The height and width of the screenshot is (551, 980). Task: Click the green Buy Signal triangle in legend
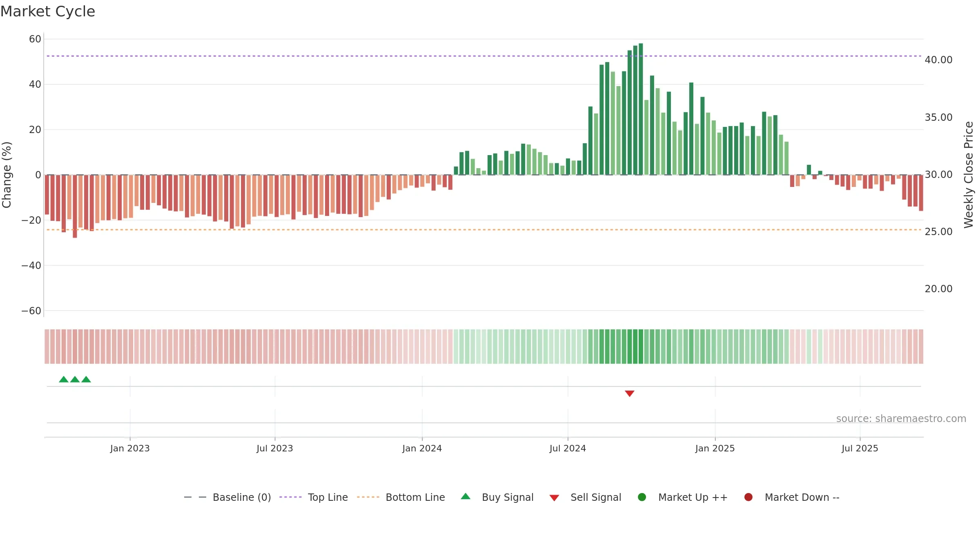465,496
